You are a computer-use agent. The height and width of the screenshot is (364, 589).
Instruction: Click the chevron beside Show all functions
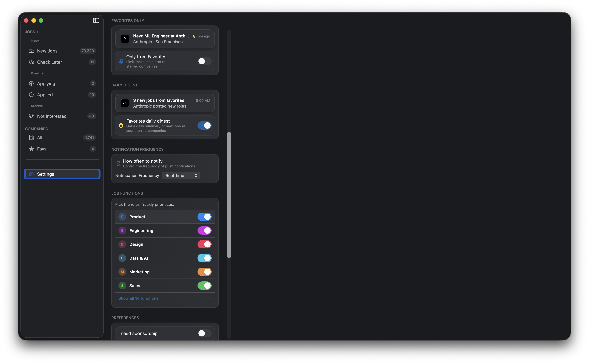209,298
